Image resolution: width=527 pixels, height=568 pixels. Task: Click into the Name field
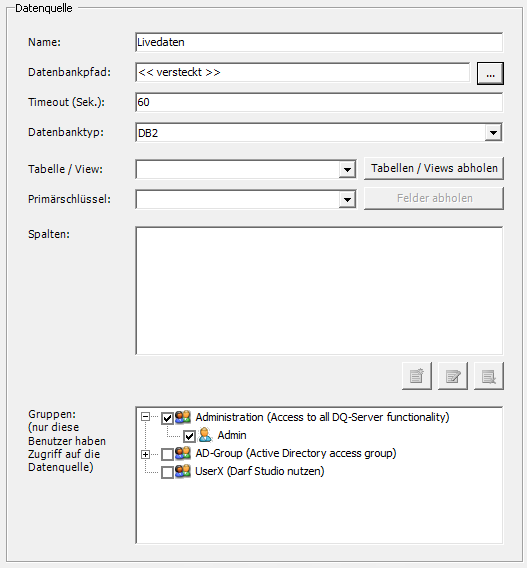[319, 42]
